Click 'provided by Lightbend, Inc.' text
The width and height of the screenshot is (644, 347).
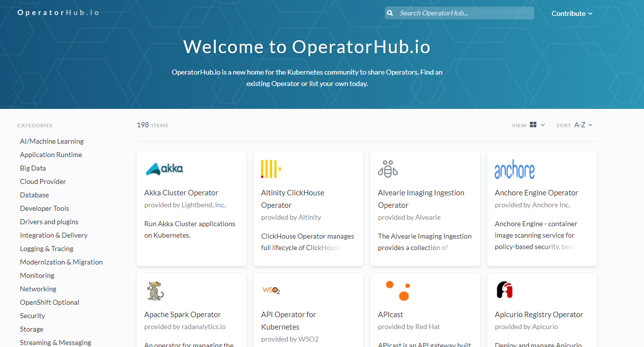click(185, 205)
